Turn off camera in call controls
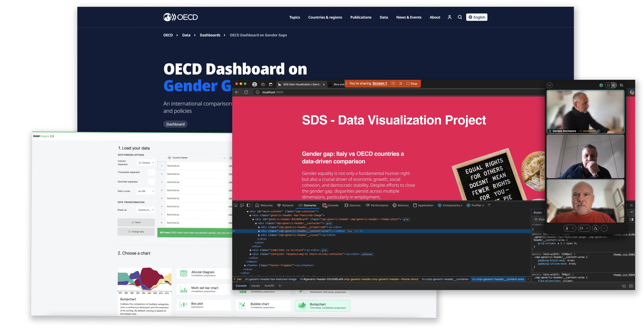 pos(582,228)
